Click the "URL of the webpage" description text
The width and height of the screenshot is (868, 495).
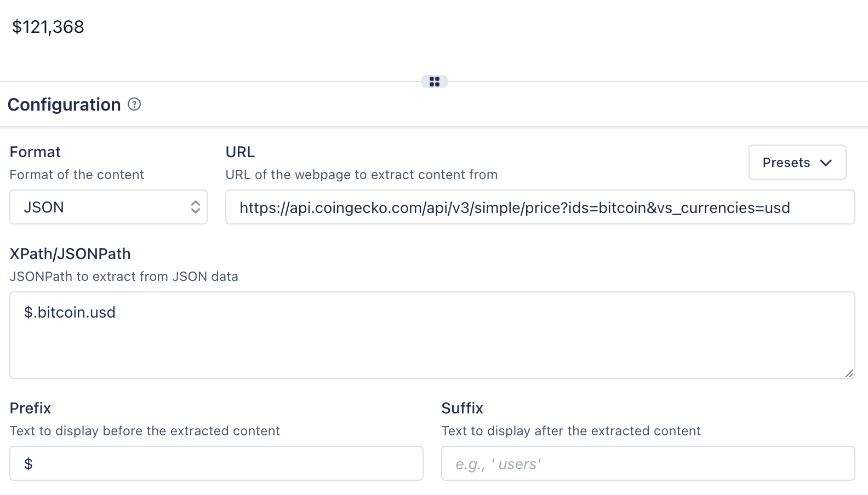click(361, 175)
